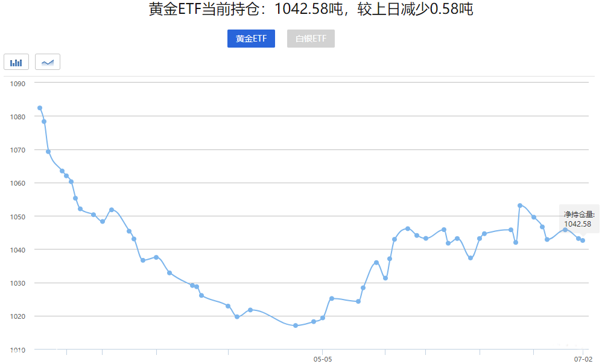Select the final data point at 07-02

point(583,240)
